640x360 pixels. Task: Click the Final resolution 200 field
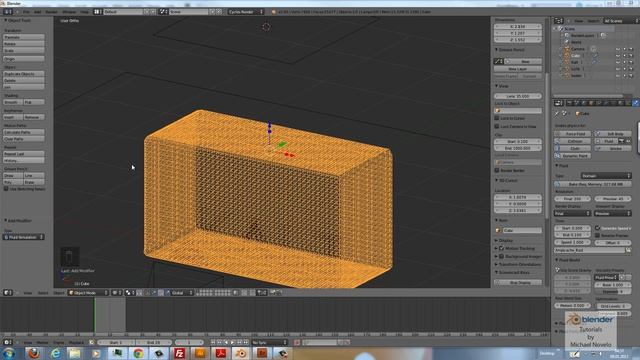coord(572,199)
